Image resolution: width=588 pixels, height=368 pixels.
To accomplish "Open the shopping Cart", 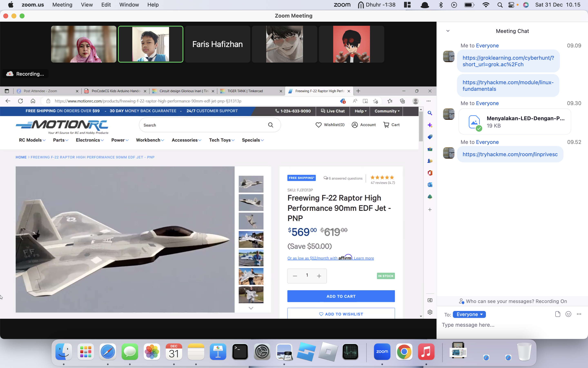I will (391, 125).
